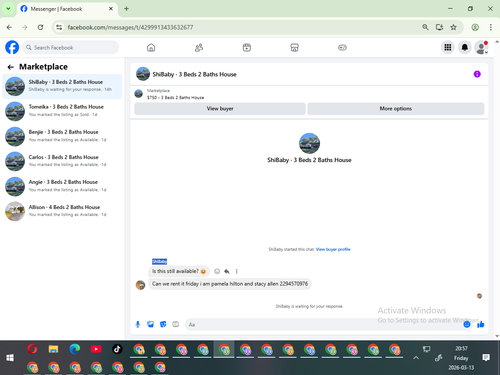
Task: Open Allison 4 Beds 2 Baths conversation
Action: click(x=62, y=211)
